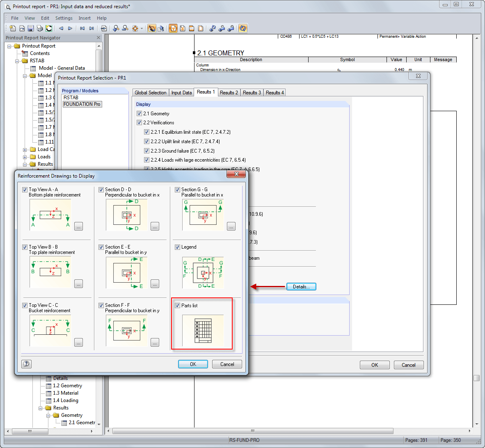This screenshot has width=485, height=448.
Task: Open details for Section E-E drawing
Action: (155, 283)
